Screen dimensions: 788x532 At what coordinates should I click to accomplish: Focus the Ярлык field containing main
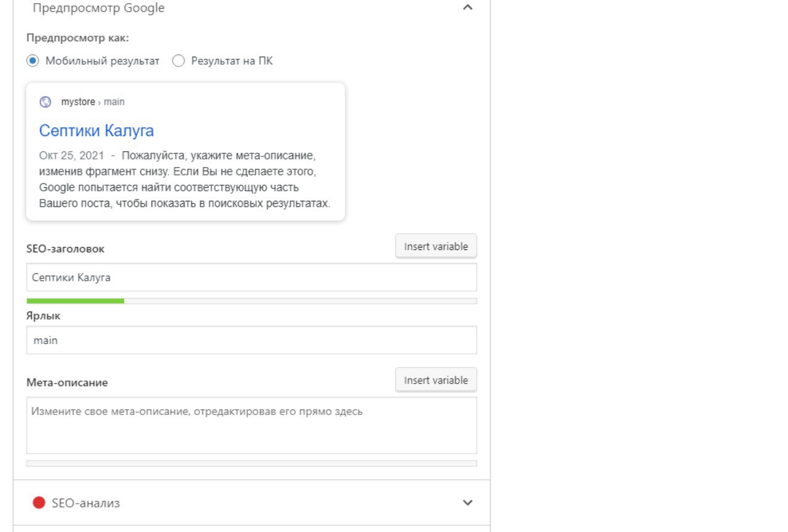(x=252, y=340)
